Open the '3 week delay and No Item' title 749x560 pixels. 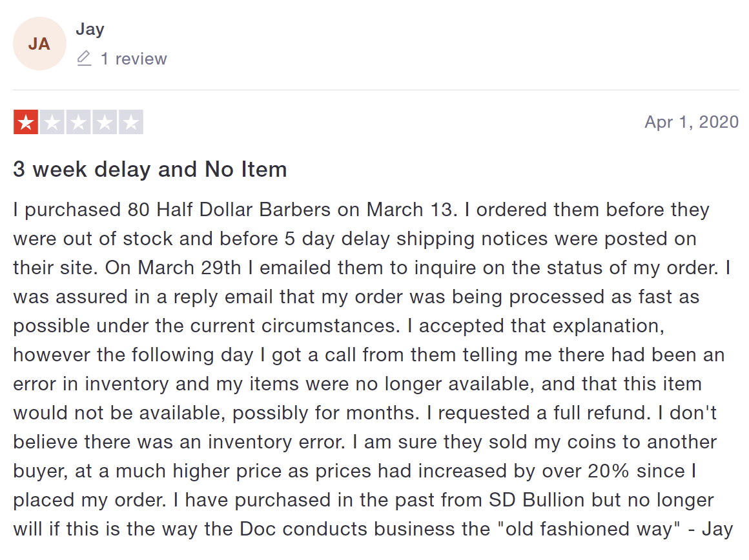pos(150,170)
